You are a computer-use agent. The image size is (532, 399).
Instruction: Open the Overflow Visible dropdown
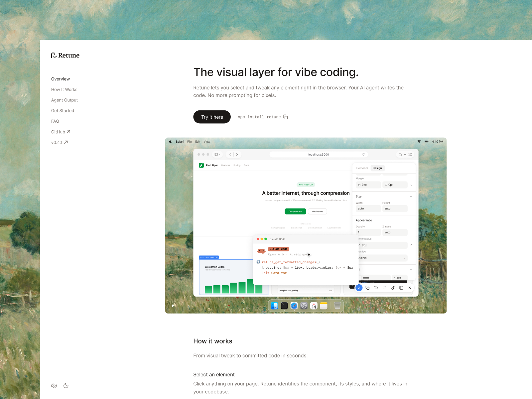pyautogui.click(x=383, y=258)
